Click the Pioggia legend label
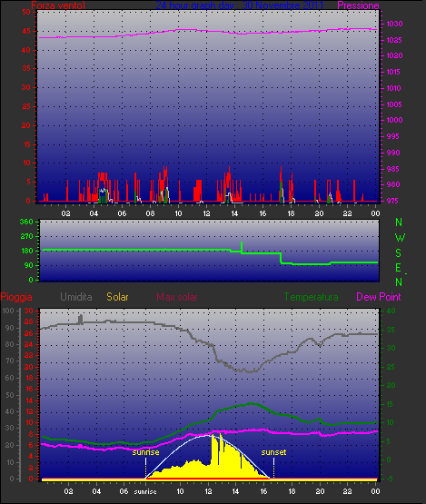This screenshot has width=426, height=504. pyautogui.click(x=16, y=297)
